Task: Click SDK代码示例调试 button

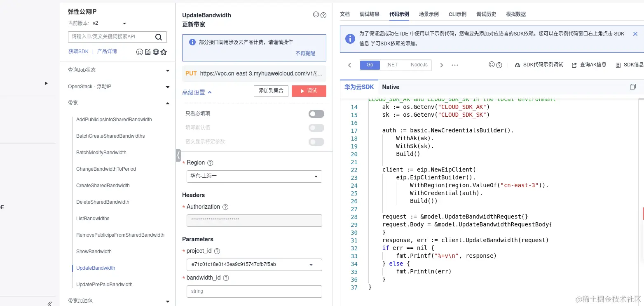Action: coord(539,65)
